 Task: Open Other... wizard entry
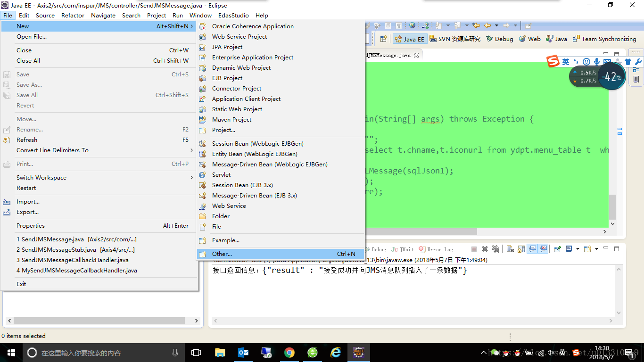click(281, 254)
